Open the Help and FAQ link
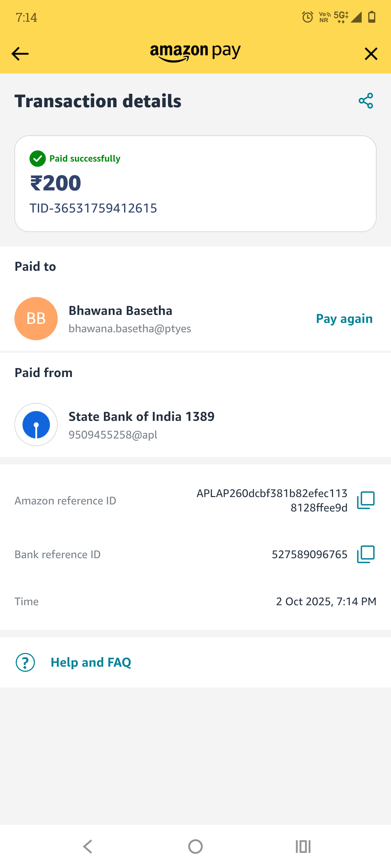This screenshot has height=868, width=391. click(91, 663)
